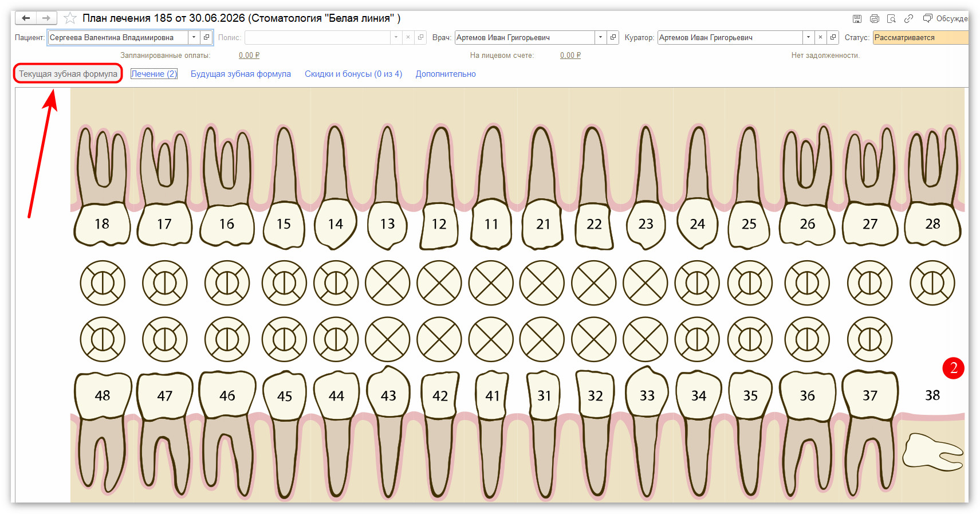Click surface diagram circle above tooth 48
Screen dimensions: 980x514
click(x=103, y=340)
